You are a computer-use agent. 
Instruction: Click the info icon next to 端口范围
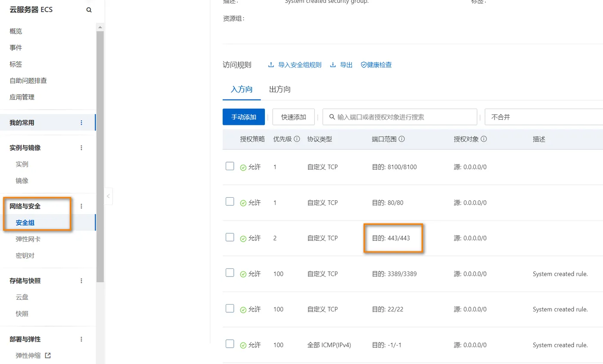point(401,140)
